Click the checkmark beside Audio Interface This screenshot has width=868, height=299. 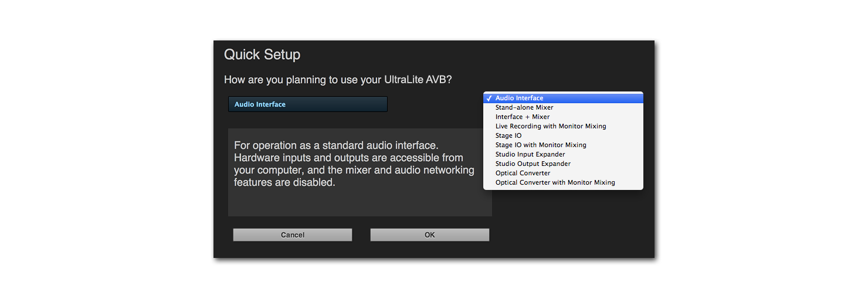click(x=489, y=98)
